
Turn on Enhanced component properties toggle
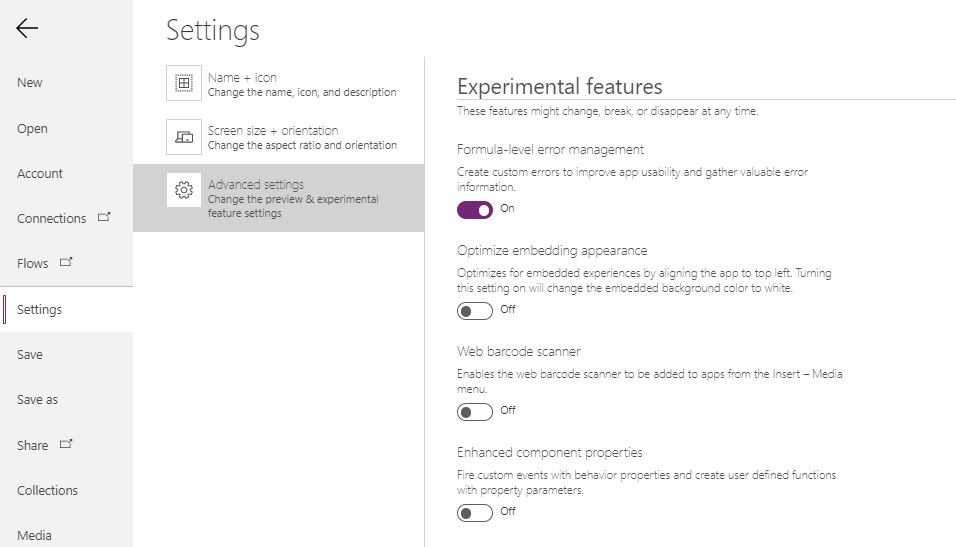[475, 513]
